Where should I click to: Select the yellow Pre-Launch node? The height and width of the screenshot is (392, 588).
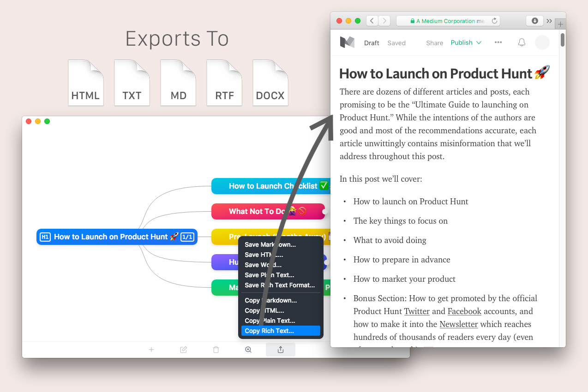pos(271,237)
